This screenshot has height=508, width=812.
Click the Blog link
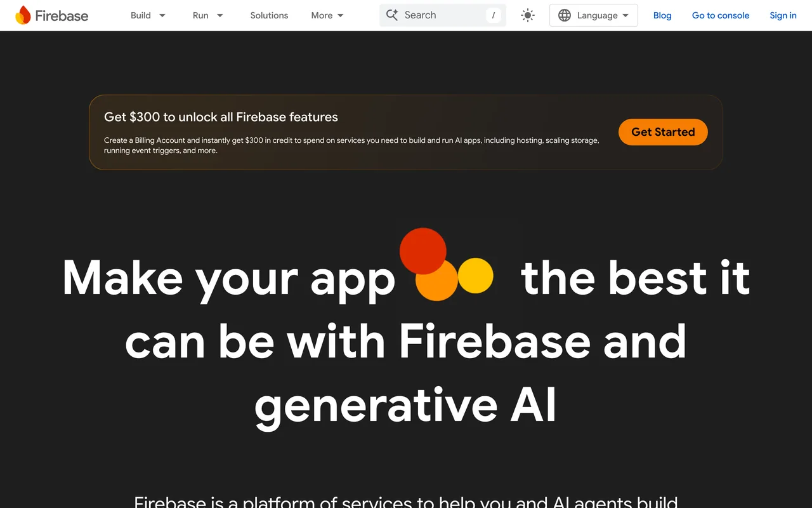pyautogui.click(x=662, y=15)
